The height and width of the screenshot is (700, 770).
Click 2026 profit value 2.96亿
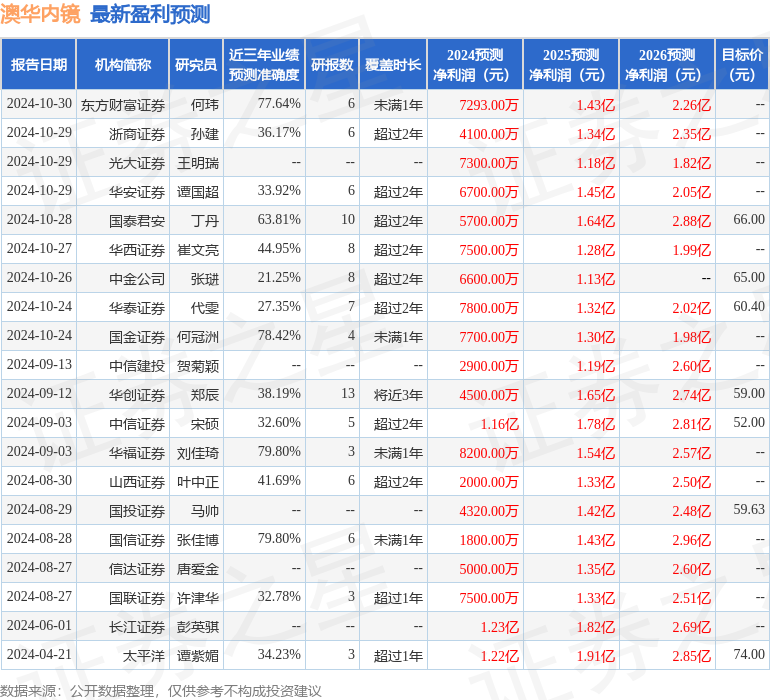[691, 539]
